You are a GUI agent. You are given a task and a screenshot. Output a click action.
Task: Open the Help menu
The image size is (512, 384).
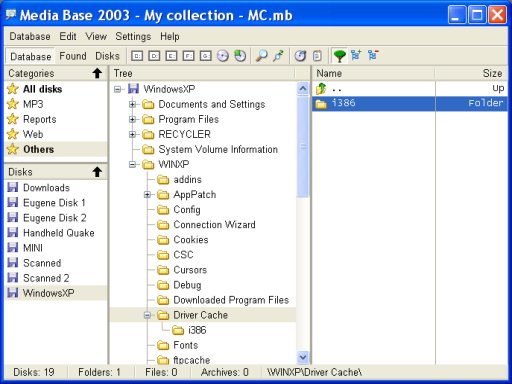170,36
